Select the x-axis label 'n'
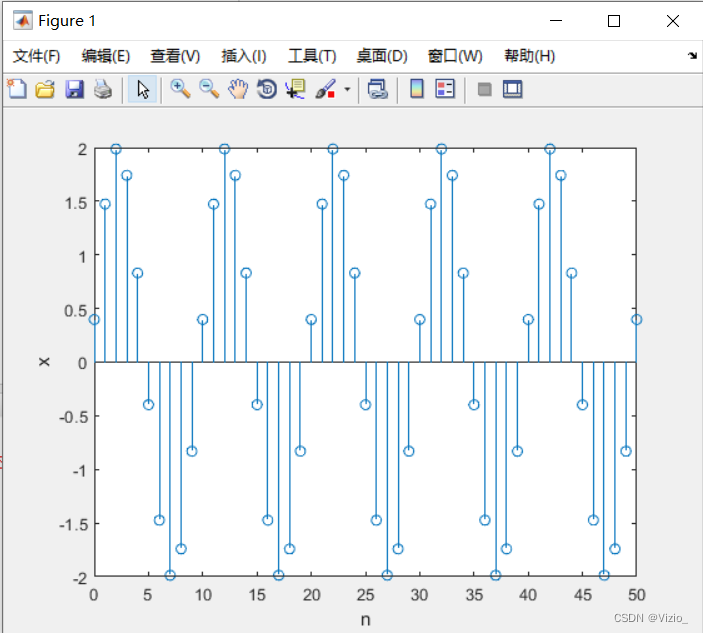Screen dimensions: 703x633 tap(365, 620)
